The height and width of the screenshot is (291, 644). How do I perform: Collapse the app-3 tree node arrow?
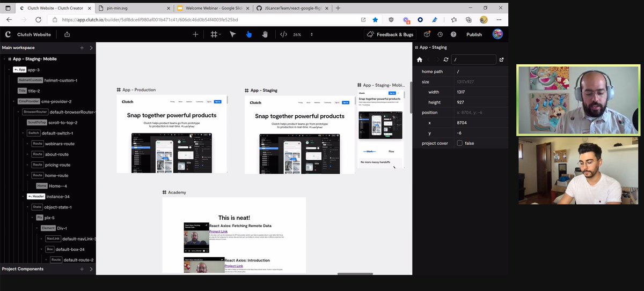coord(9,70)
